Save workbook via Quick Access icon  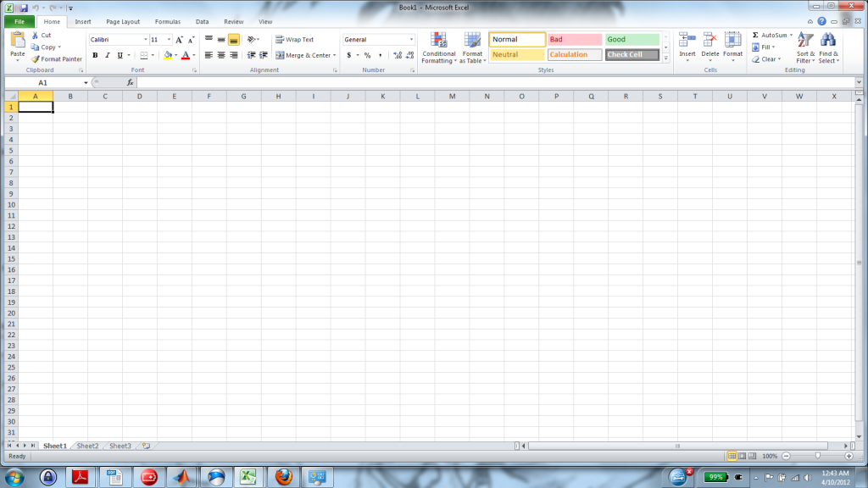pos(23,8)
